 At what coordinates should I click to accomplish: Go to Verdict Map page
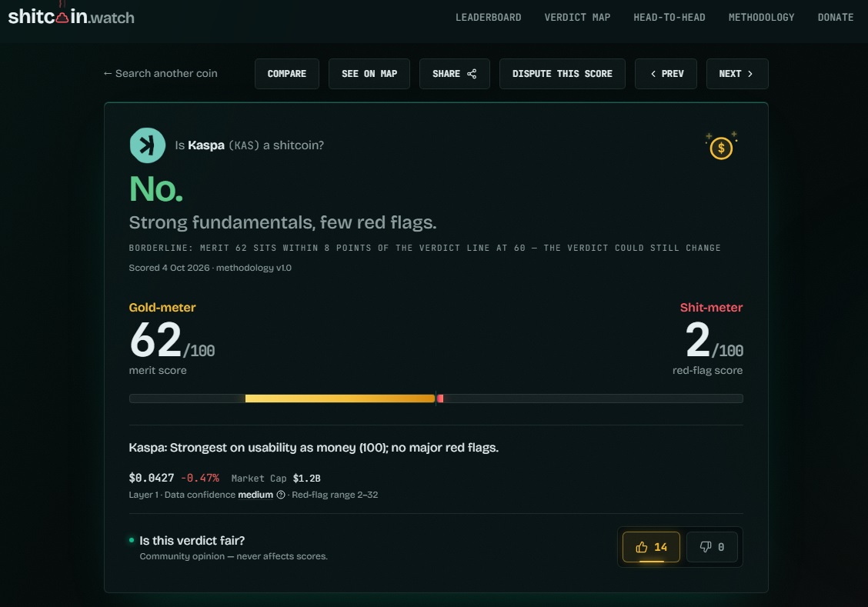coord(577,17)
